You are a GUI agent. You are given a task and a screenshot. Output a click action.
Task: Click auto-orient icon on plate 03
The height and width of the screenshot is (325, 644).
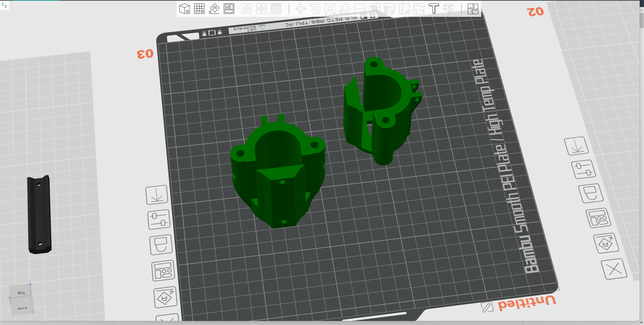click(165, 297)
